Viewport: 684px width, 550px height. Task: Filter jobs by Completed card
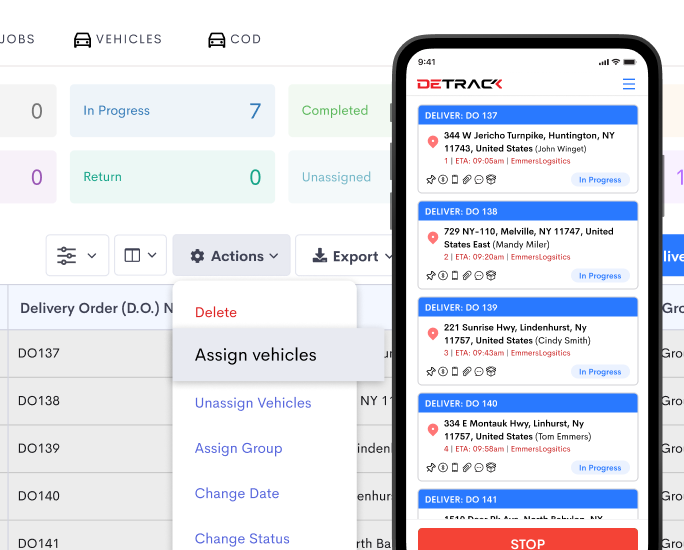(340, 111)
